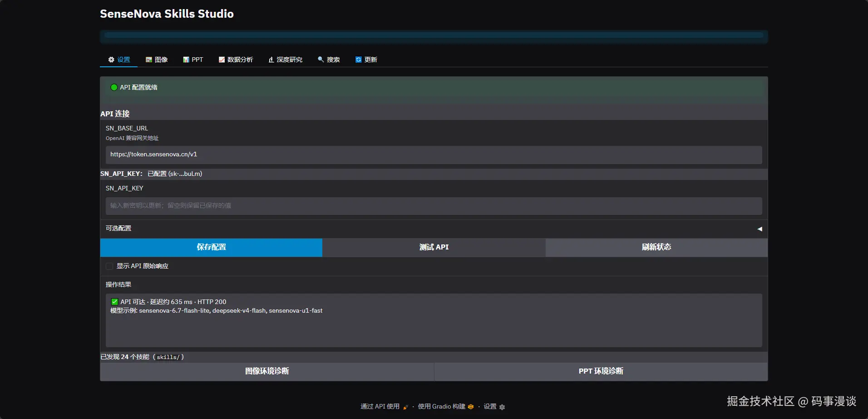Click the 操作结果 output text box

434,320
